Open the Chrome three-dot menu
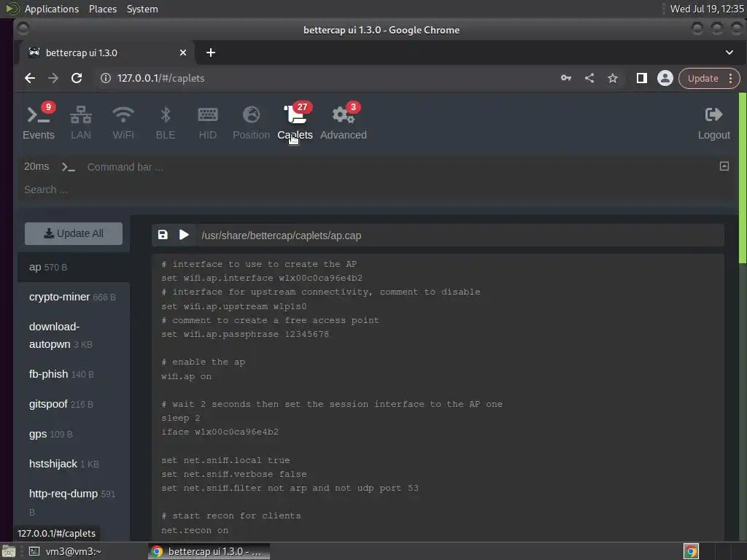Viewport: 747px width, 560px height. [731, 78]
